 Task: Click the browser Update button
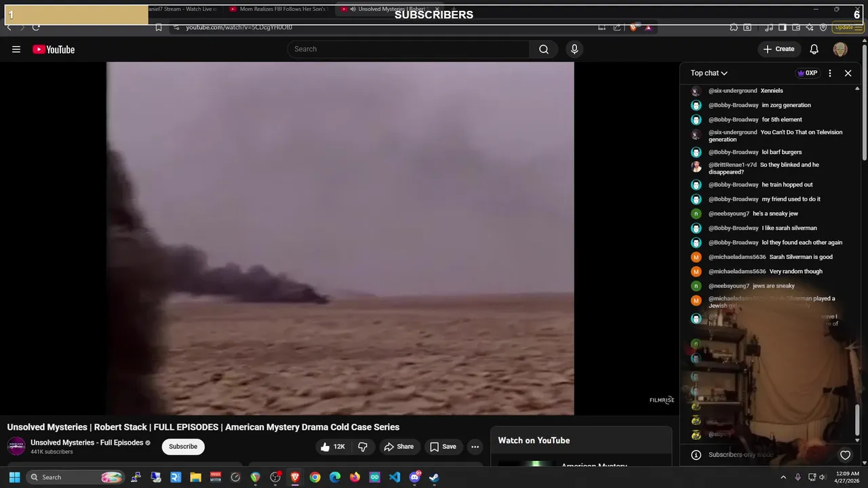click(848, 28)
